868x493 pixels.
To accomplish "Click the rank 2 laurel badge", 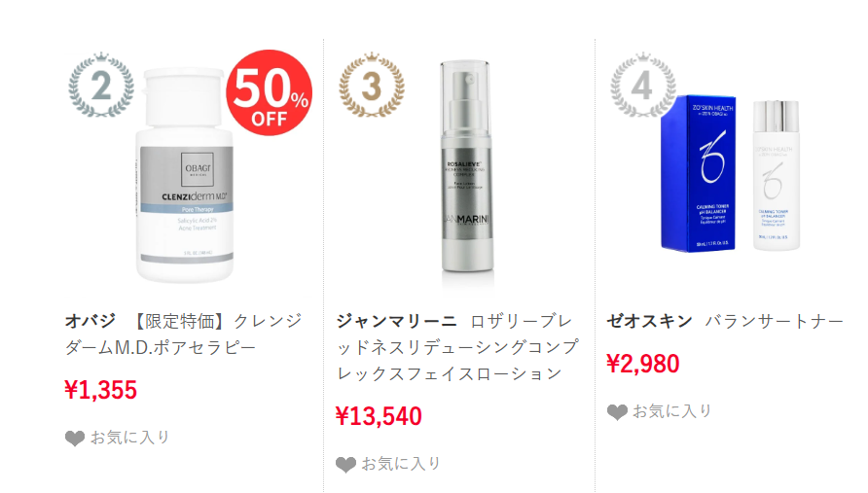I will 101,85.
